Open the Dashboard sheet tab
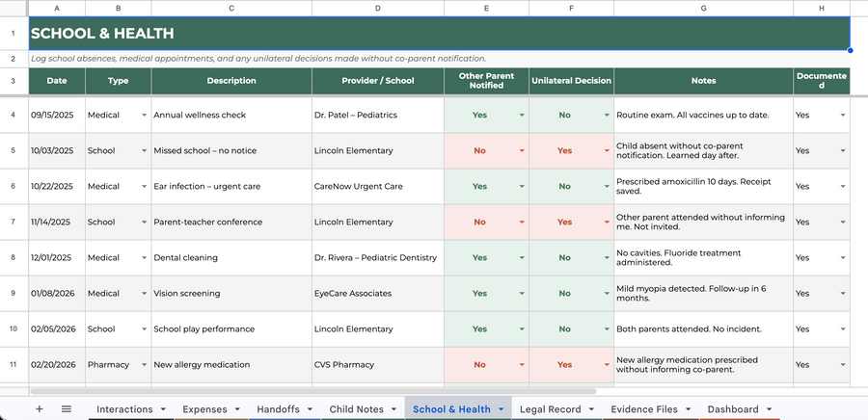This screenshot has height=420, width=868. click(733, 409)
